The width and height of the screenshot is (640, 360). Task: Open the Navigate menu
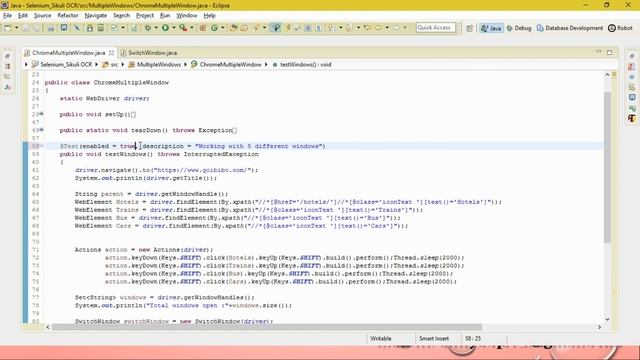tap(96, 16)
